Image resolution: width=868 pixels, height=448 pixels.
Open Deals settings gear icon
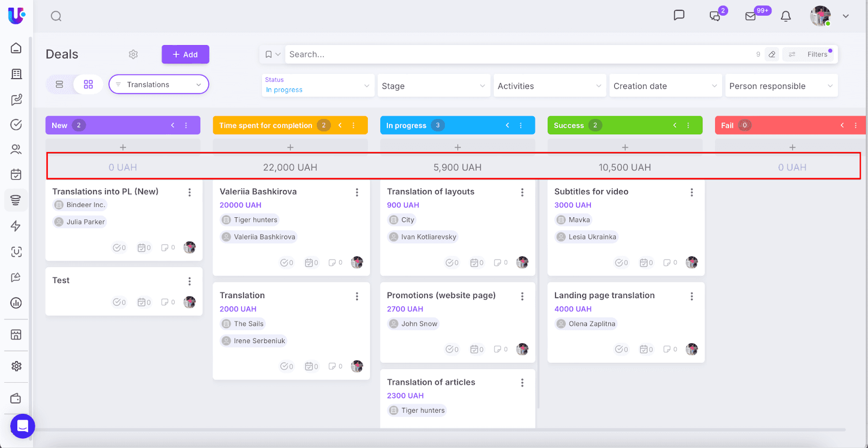(133, 54)
